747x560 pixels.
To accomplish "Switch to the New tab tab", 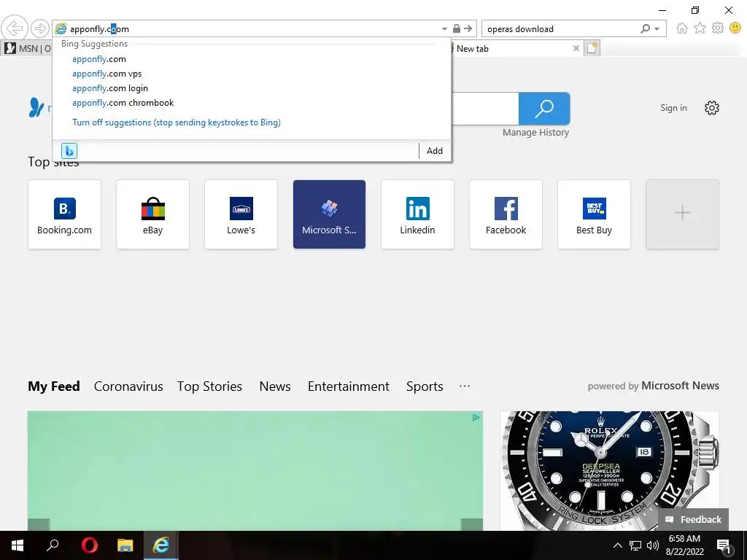I will 514,48.
